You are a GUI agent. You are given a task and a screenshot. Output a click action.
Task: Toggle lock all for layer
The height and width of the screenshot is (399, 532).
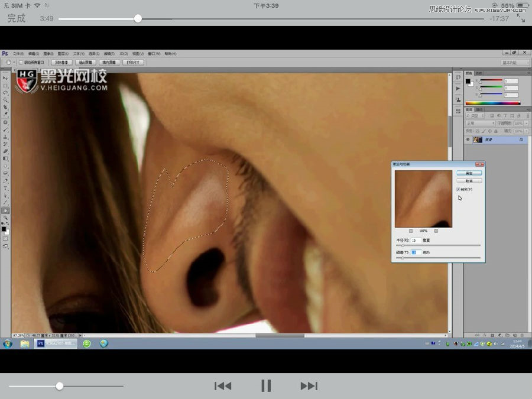(x=496, y=131)
